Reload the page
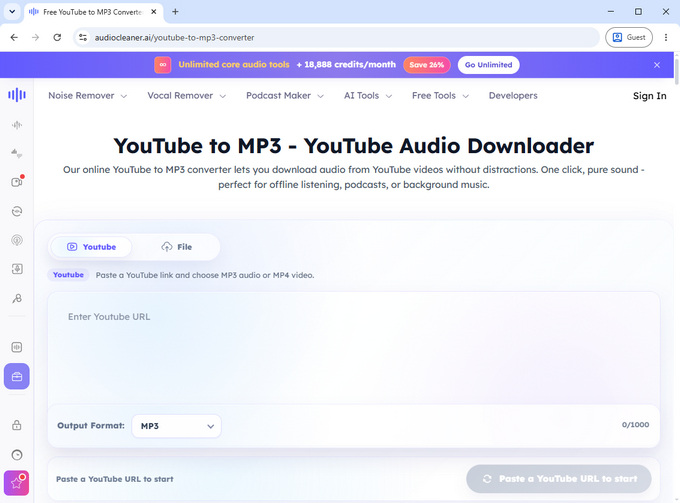The height and width of the screenshot is (503, 680). (57, 37)
